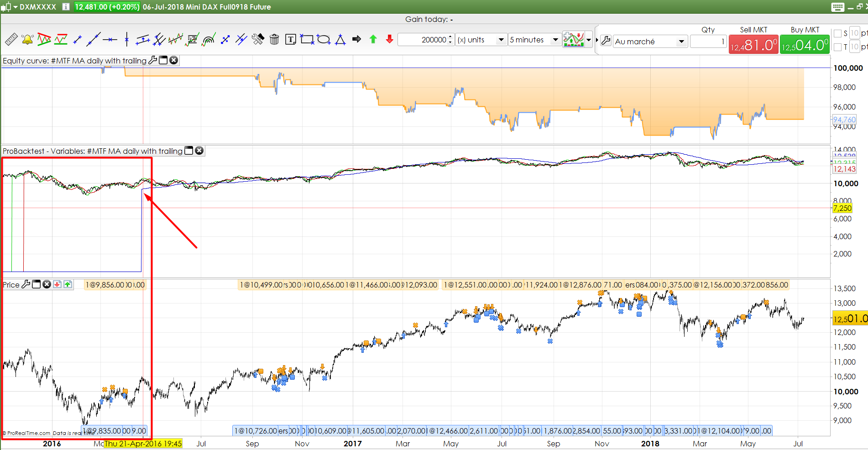The height and width of the screenshot is (450, 868).
Task: Click the 7,250 yellow price level marker
Action: [842, 208]
